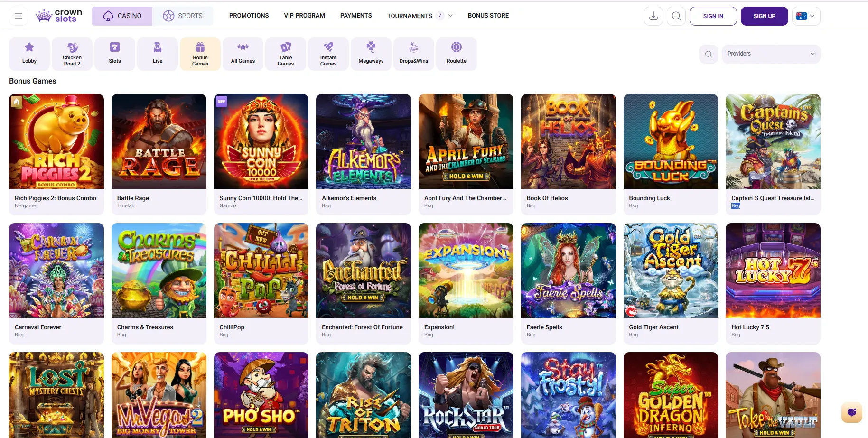Open the hamburger side menu
868x438 pixels.
coord(19,16)
